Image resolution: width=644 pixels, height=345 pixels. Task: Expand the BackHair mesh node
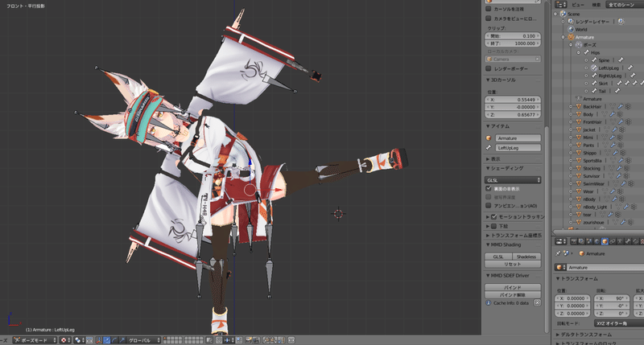click(571, 107)
